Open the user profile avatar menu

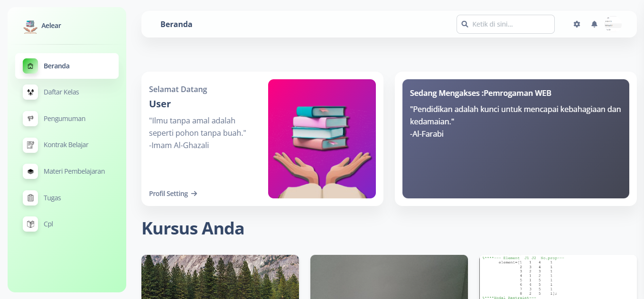click(613, 24)
